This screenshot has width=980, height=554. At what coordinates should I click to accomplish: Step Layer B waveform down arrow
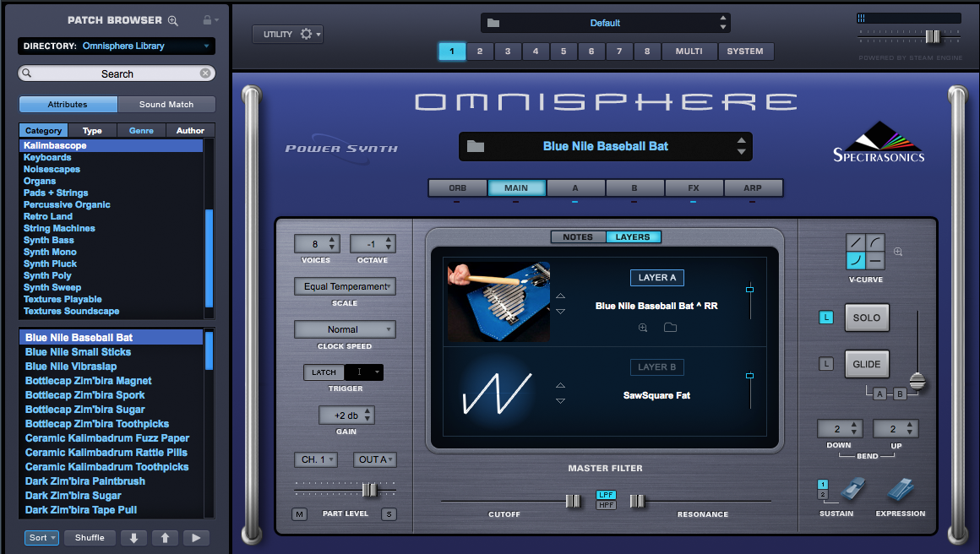pos(561,401)
